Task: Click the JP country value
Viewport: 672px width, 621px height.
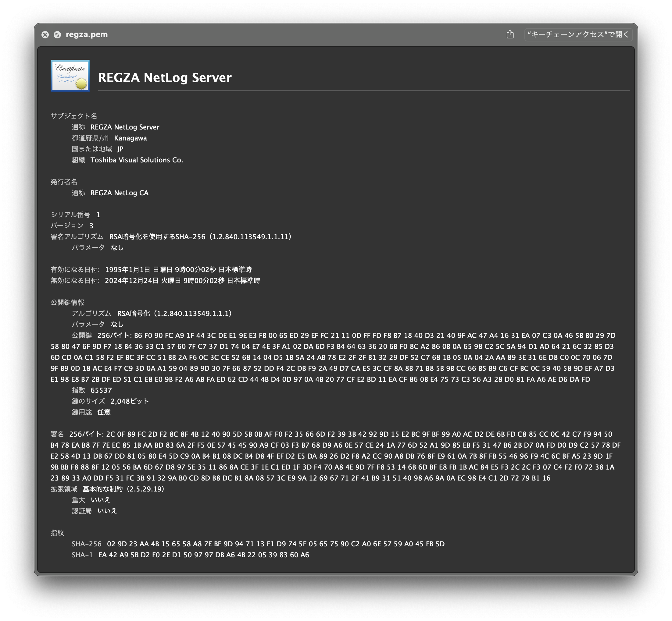Action: coord(120,149)
